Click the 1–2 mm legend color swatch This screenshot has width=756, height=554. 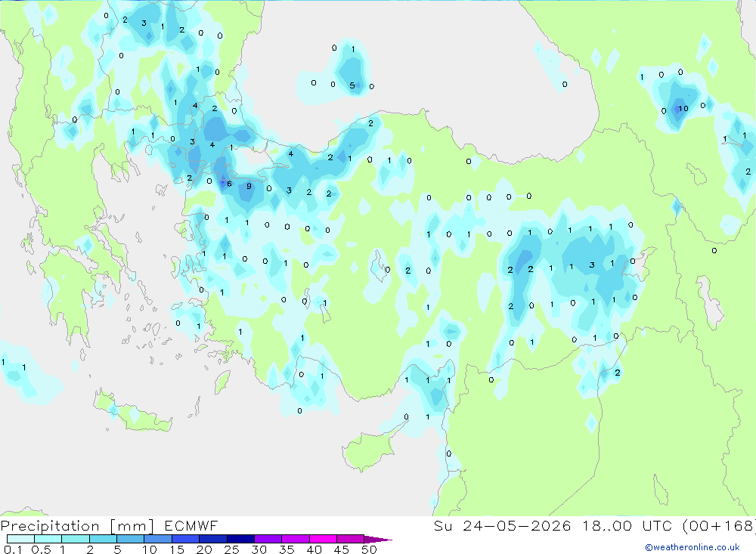click(75, 539)
